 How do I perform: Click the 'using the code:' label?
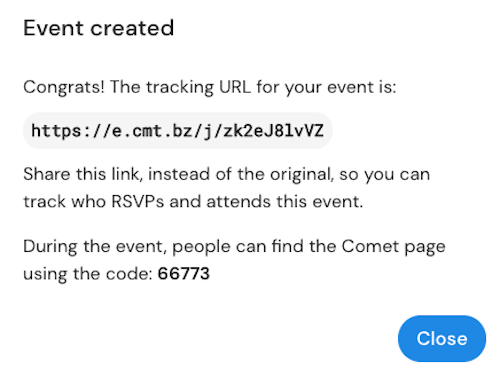[88, 274]
